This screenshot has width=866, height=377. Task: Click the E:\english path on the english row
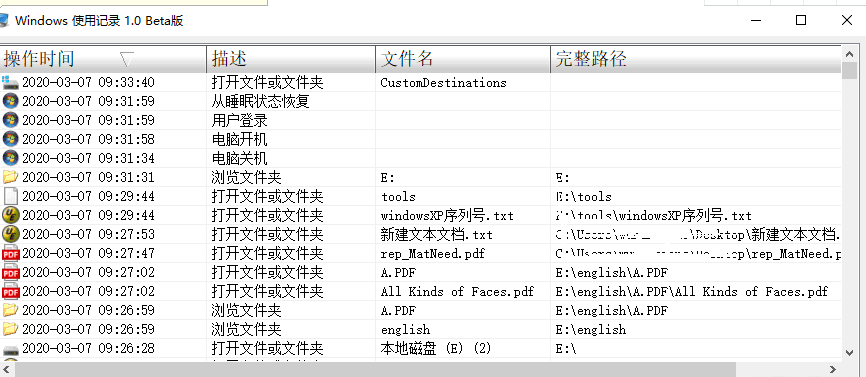click(x=591, y=330)
